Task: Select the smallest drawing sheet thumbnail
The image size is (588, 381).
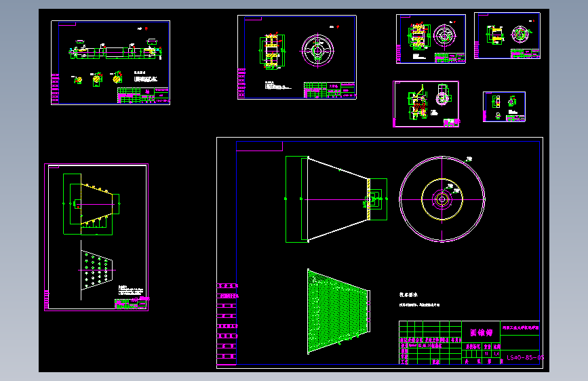Action: (504, 107)
